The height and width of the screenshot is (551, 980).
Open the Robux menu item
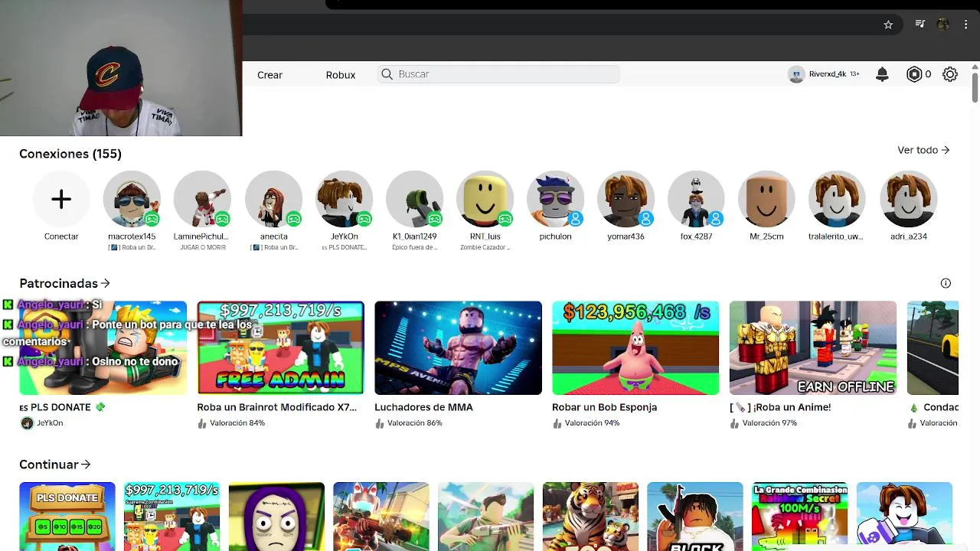340,75
